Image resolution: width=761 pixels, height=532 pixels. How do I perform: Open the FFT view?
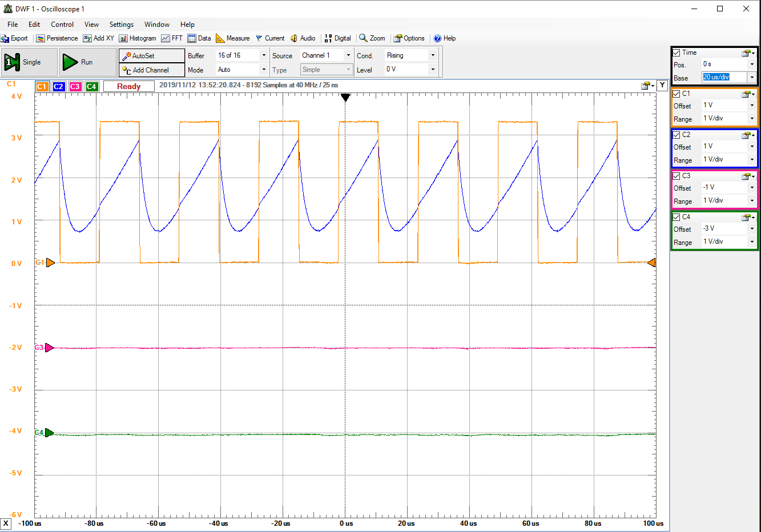(x=172, y=38)
